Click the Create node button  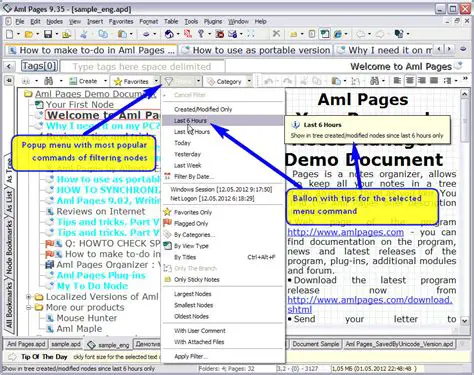point(83,81)
